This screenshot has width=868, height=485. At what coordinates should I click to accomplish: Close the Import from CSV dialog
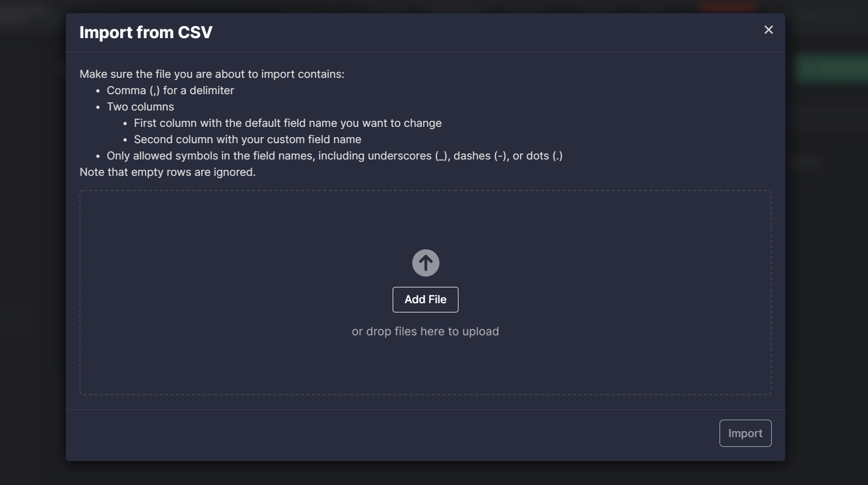point(768,30)
